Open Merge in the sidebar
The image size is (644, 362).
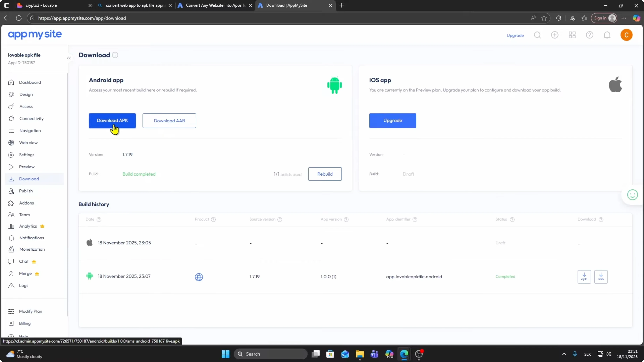point(34,274)
